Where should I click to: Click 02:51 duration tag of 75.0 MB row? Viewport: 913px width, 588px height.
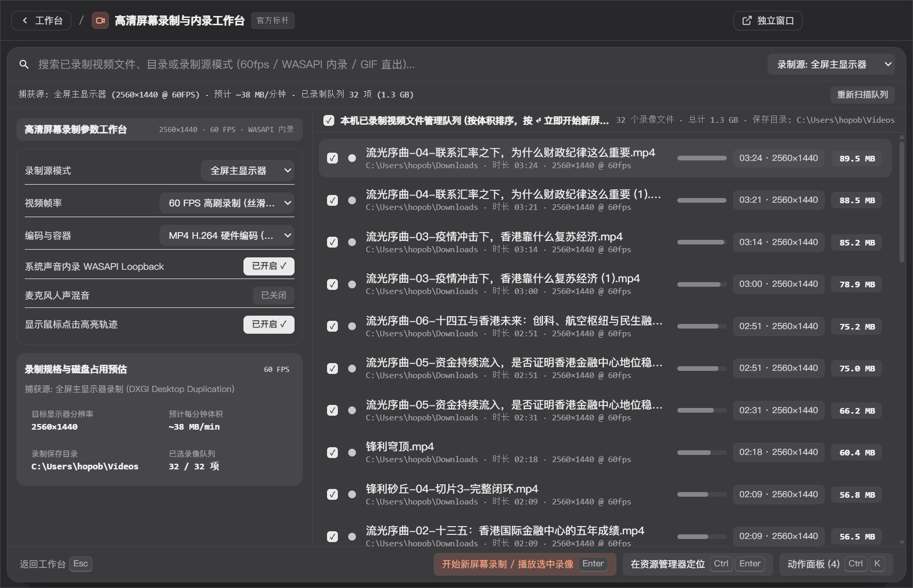(x=778, y=368)
